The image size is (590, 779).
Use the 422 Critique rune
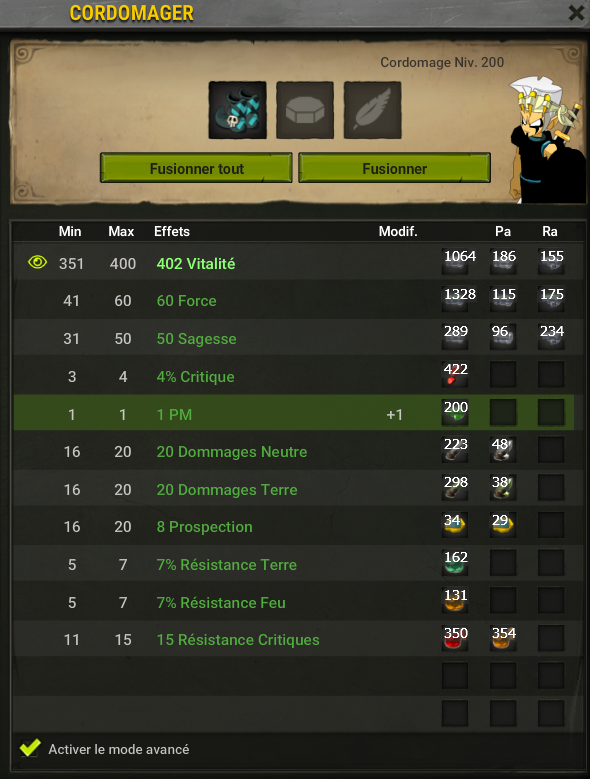[x=455, y=375]
